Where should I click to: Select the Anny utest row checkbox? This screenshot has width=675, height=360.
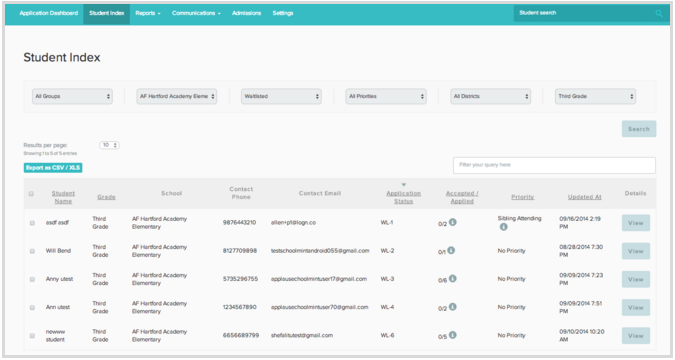click(32, 279)
